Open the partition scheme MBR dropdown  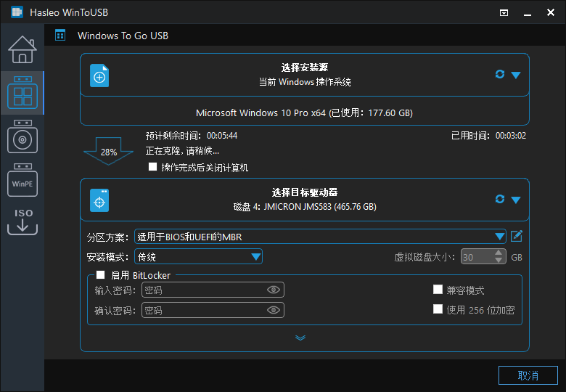320,237
